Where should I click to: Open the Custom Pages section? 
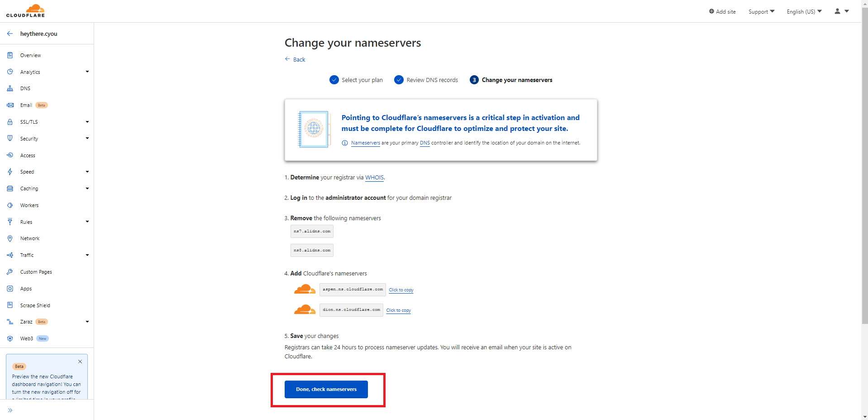tap(36, 272)
